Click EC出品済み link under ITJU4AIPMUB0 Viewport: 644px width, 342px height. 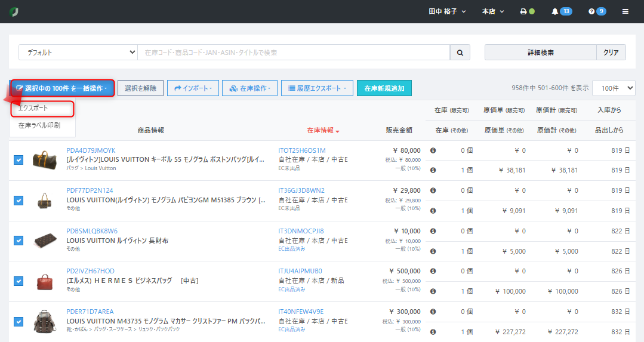click(x=292, y=289)
